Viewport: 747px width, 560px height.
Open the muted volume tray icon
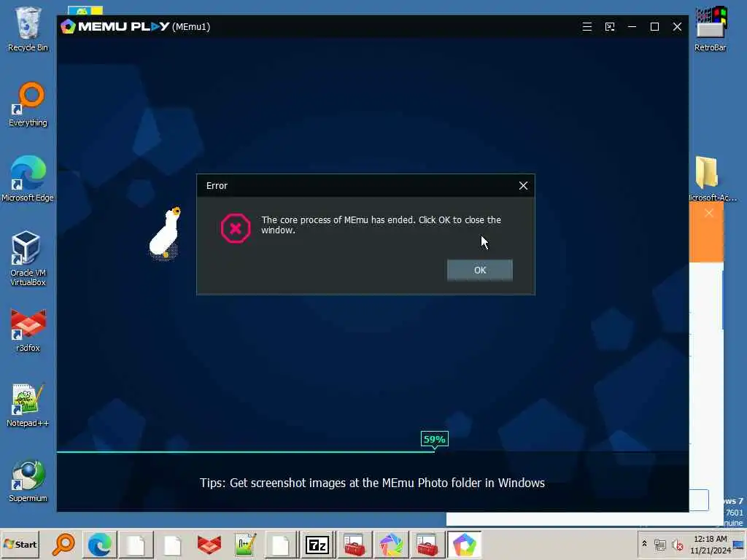click(677, 545)
